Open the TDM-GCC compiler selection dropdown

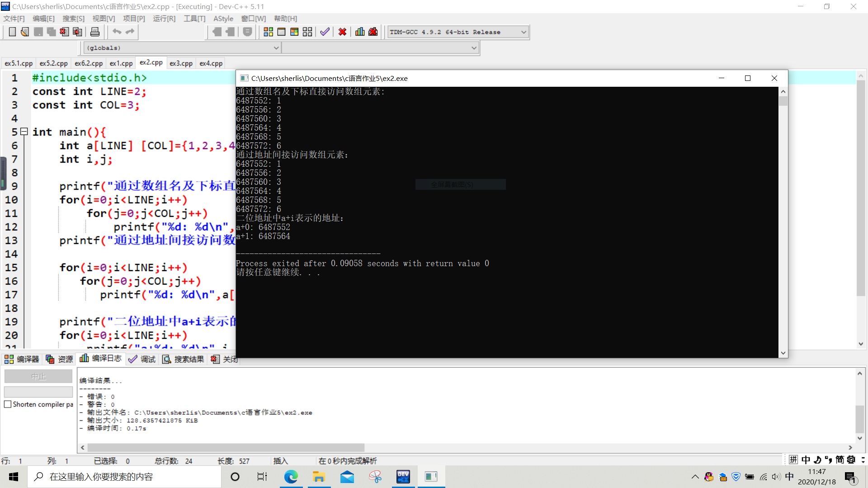pos(524,32)
